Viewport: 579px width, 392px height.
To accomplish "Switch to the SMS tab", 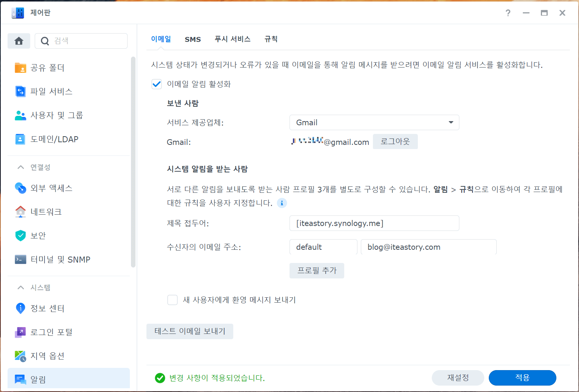I will pos(193,39).
